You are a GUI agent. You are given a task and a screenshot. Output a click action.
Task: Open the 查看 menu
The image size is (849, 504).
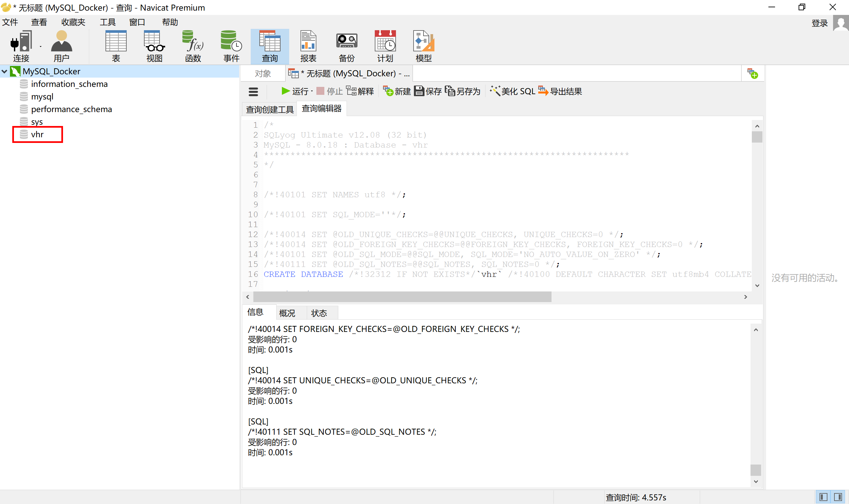[39, 22]
